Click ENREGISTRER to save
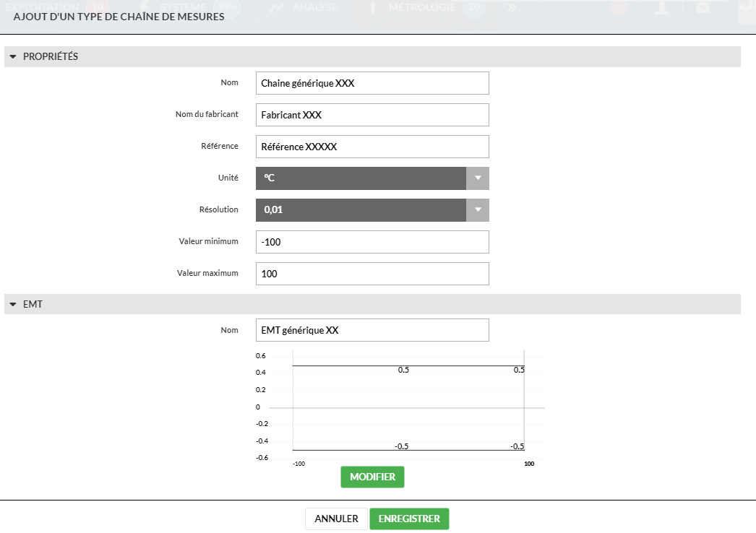 409,519
